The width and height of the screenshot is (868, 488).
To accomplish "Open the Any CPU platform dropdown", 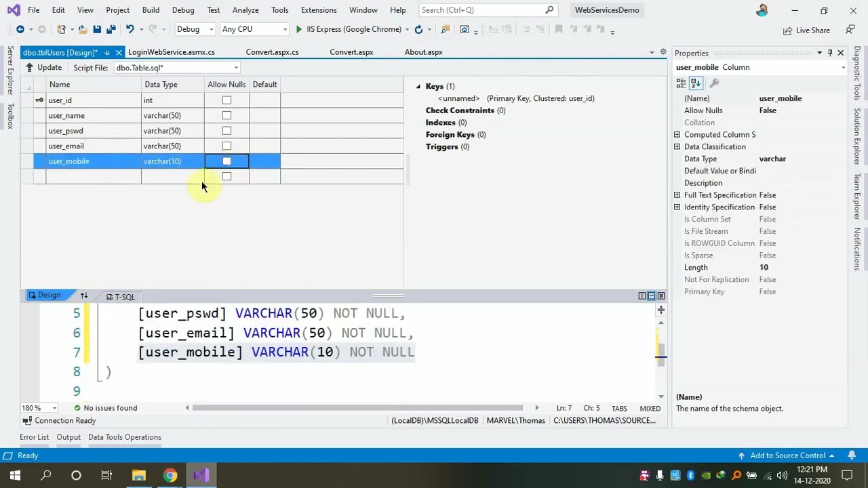I will (x=254, y=29).
